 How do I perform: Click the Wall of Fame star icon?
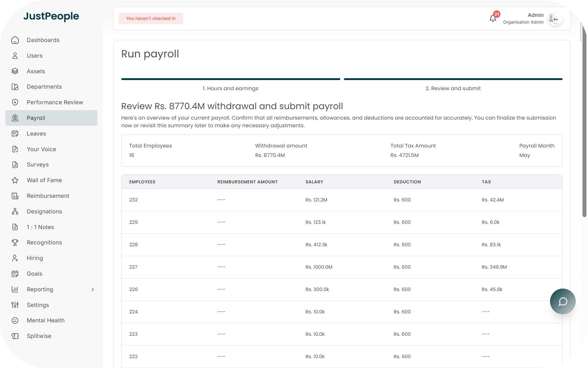click(15, 180)
